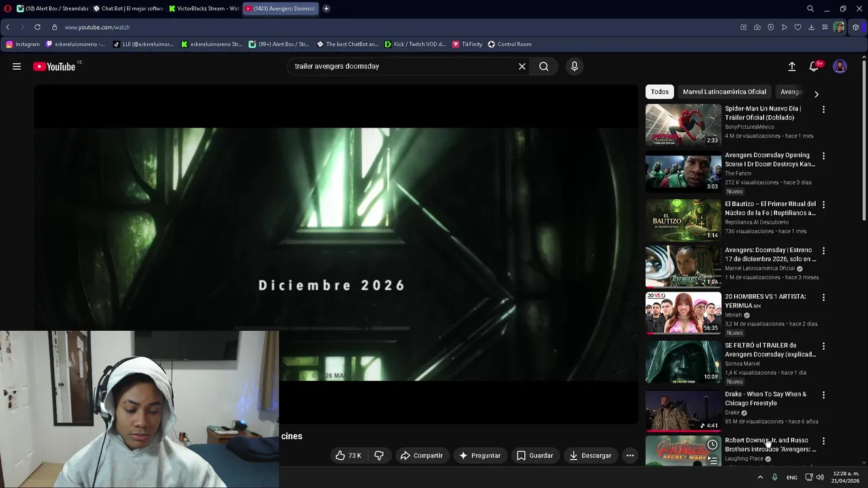868x488 pixels.
Task: Open options for Spider-Man Un Nuevo Día video
Action: pos(824,109)
